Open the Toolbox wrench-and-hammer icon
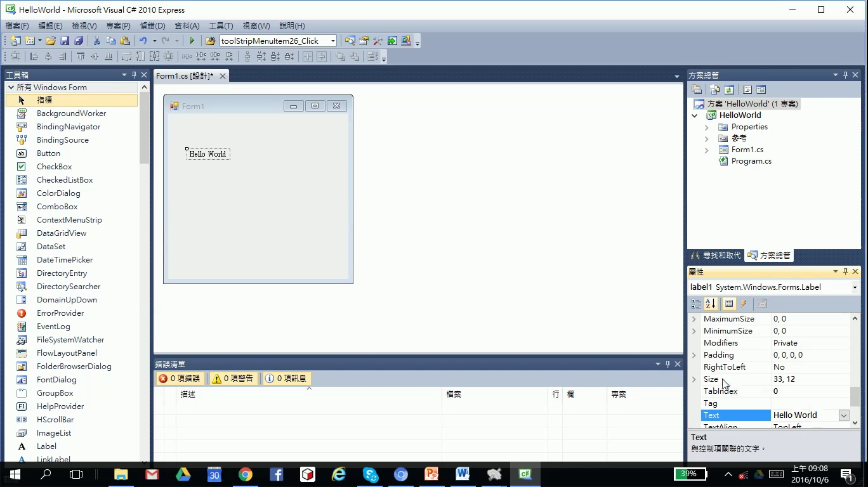This screenshot has height=487, width=868. tap(378, 41)
